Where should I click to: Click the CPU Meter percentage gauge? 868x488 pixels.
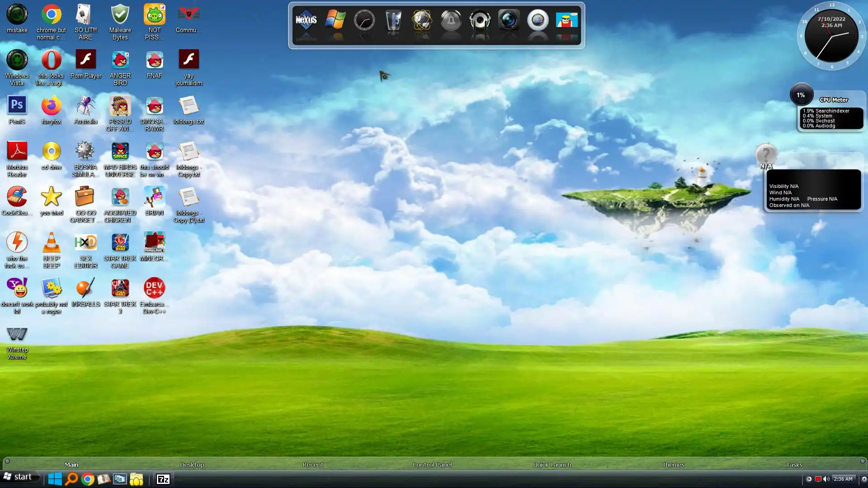[x=801, y=95]
